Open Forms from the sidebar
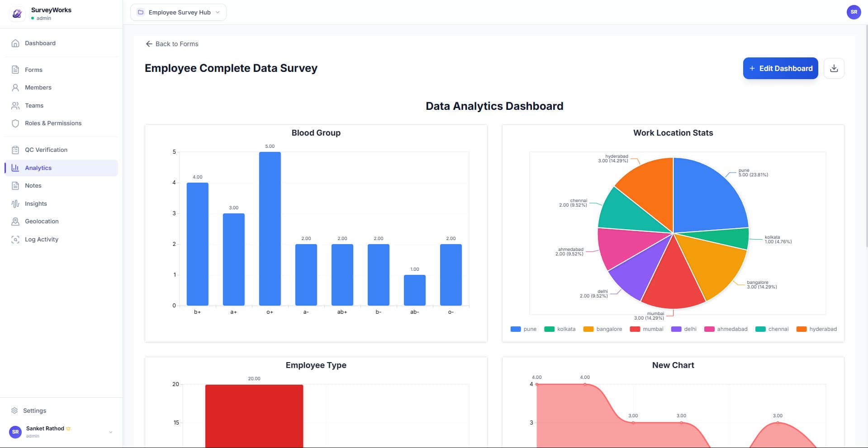The image size is (868, 448). point(61,70)
